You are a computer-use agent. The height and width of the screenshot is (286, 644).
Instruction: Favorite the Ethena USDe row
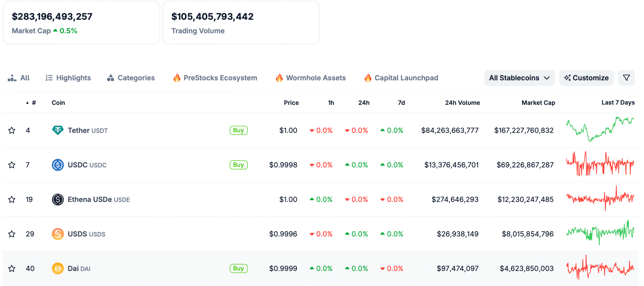point(12,199)
